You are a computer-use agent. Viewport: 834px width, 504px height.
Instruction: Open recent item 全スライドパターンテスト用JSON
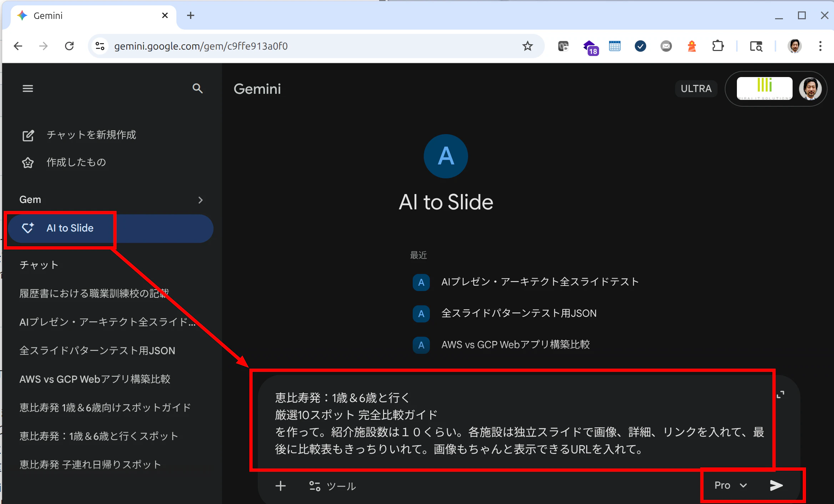point(519,313)
